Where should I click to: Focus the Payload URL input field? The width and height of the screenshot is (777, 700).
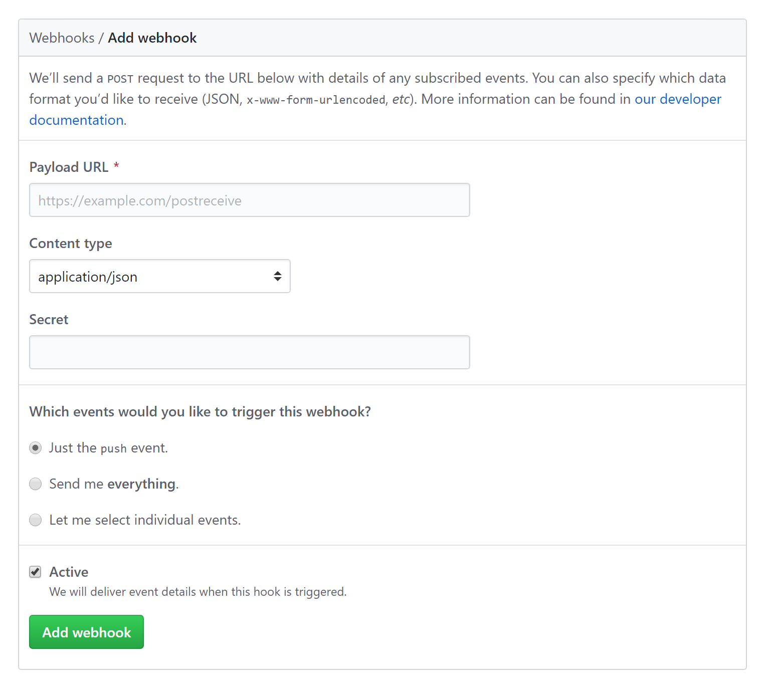click(x=249, y=200)
